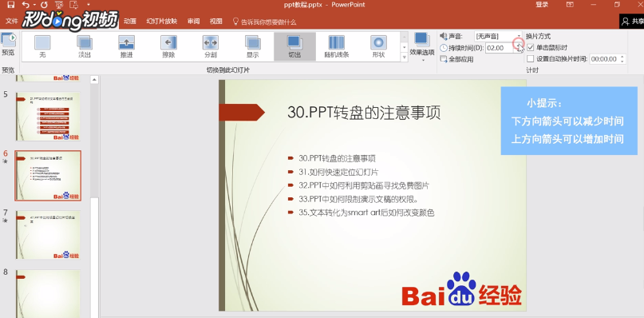Redo the last action
The image size is (644, 318).
point(44,5)
